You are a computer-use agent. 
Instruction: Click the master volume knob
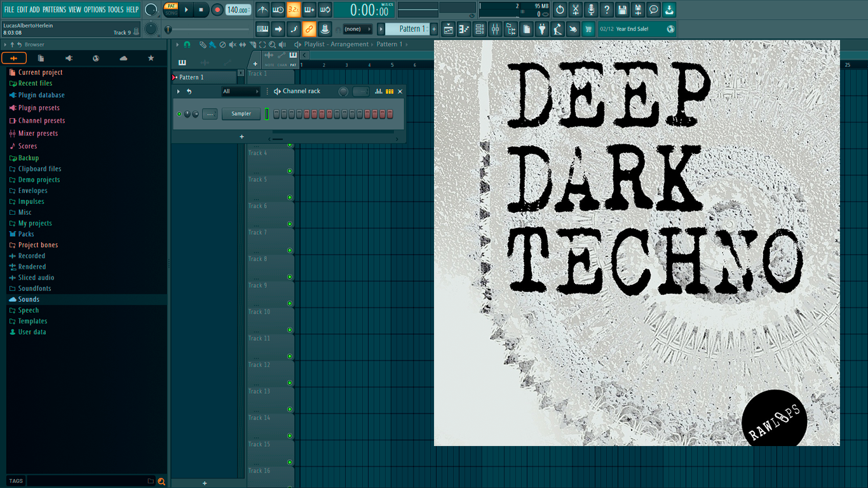click(151, 10)
